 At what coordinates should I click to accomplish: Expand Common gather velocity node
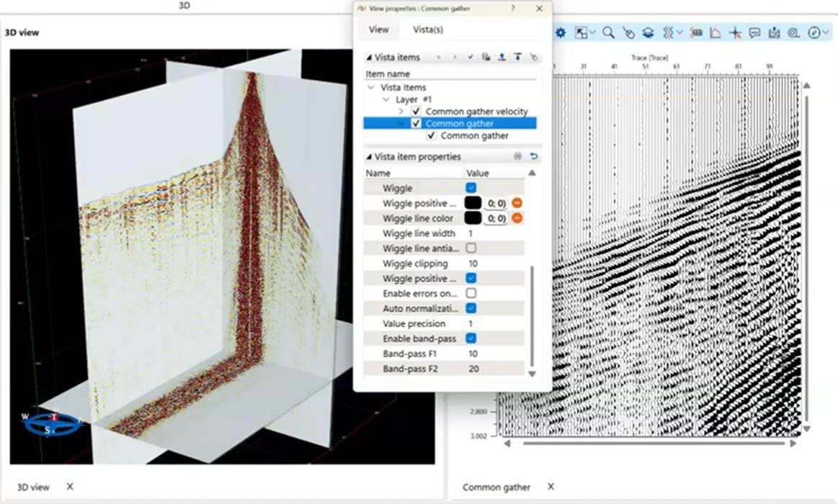pos(401,111)
